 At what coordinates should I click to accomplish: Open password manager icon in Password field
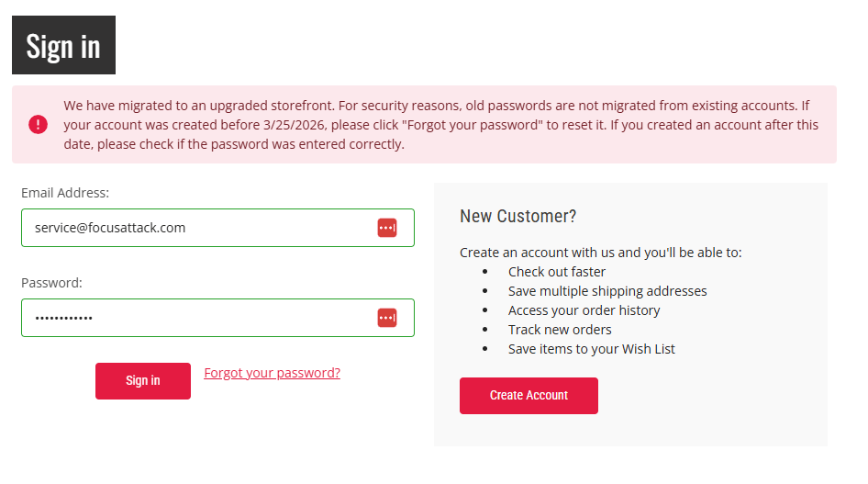[386, 318]
